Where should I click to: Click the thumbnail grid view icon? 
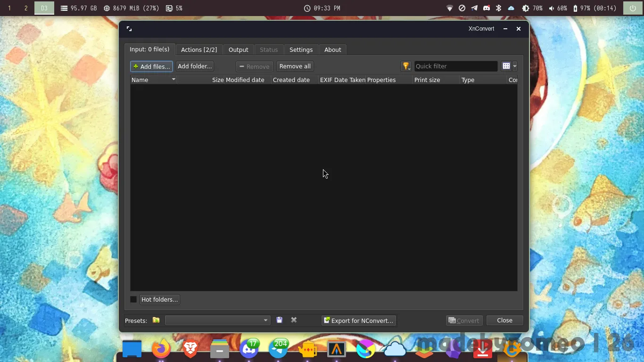point(506,66)
